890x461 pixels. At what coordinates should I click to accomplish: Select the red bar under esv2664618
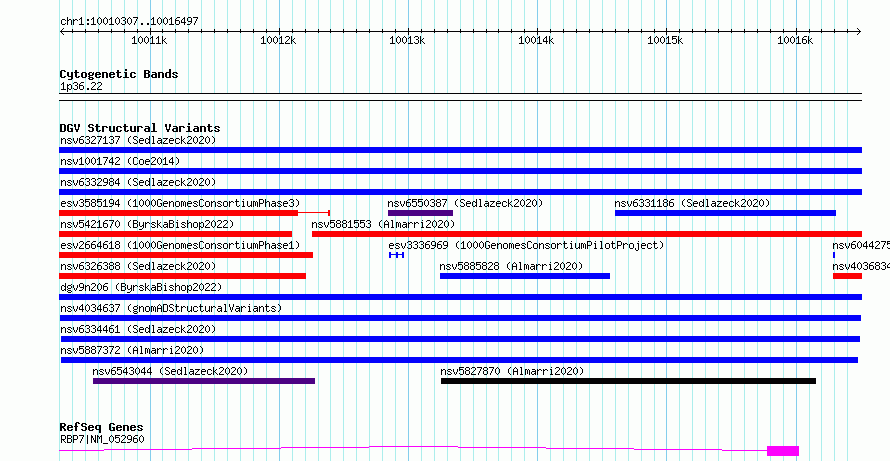(186, 255)
